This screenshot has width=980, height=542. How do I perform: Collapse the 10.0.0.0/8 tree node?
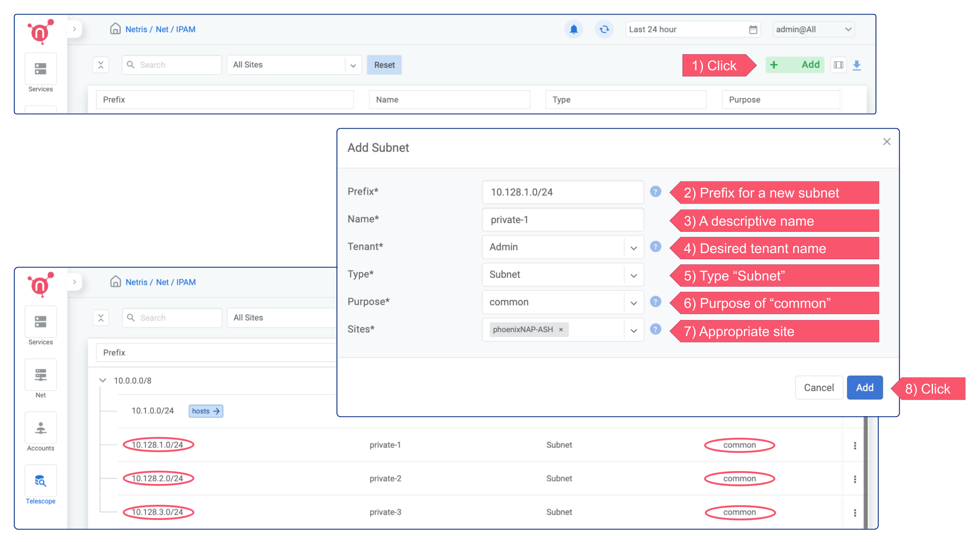tap(102, 380)
